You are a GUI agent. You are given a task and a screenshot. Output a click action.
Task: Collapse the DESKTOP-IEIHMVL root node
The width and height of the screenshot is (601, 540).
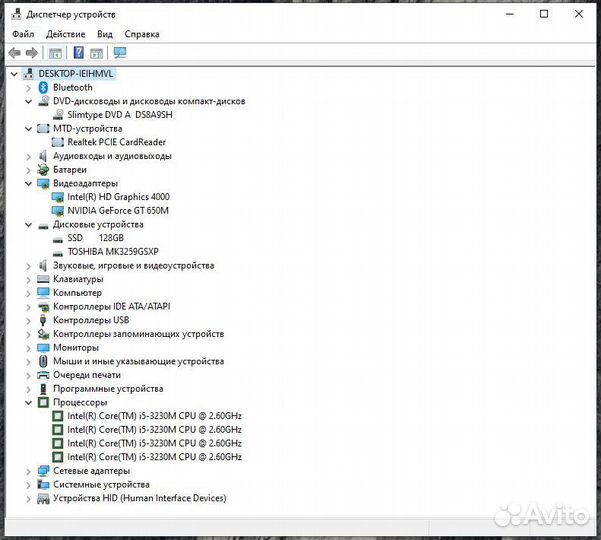14,74
